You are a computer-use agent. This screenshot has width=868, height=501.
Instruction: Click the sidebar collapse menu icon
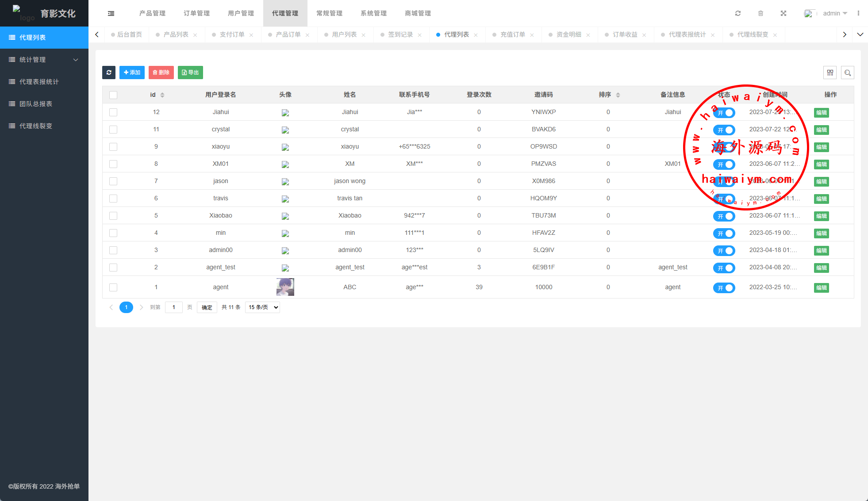(111, 13)
